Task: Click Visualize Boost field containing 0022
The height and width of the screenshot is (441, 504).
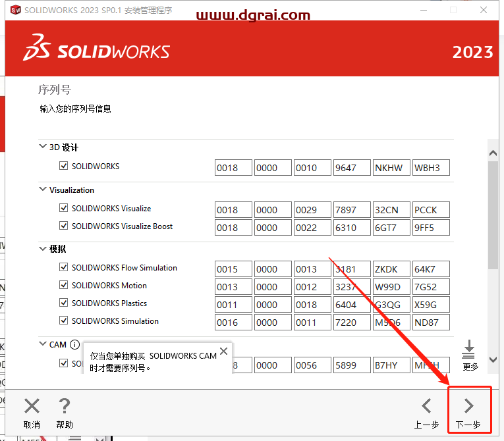Action: pyautogui.click(x=312, y=227)
